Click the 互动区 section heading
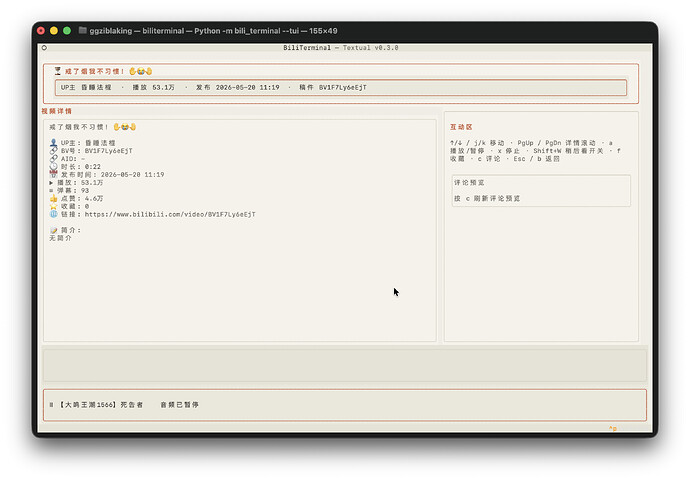Viewport: 690px width, 480px height. tap(461, 127)
